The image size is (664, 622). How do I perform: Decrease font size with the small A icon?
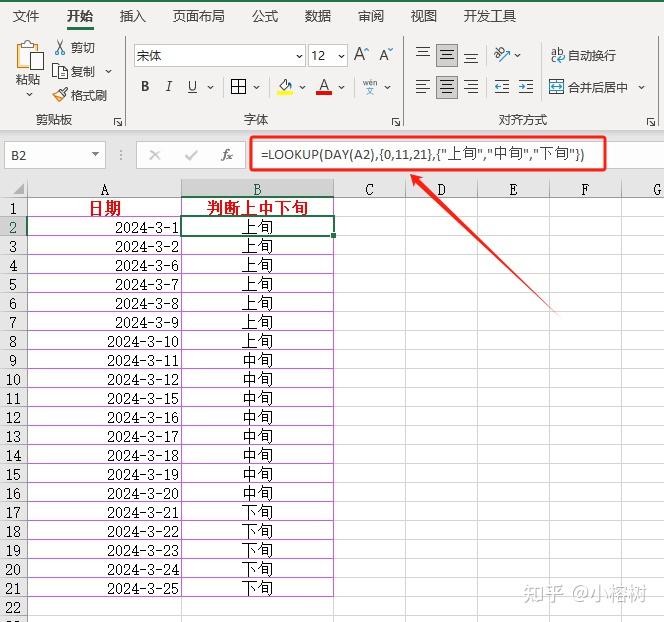point(386,55)
